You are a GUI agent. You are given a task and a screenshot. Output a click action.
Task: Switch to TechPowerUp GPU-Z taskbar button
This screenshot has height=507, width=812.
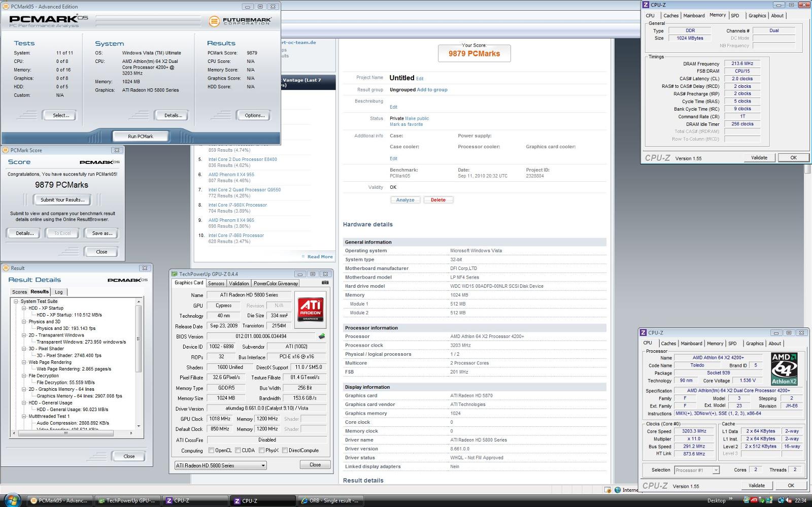[x=127, y=500]
